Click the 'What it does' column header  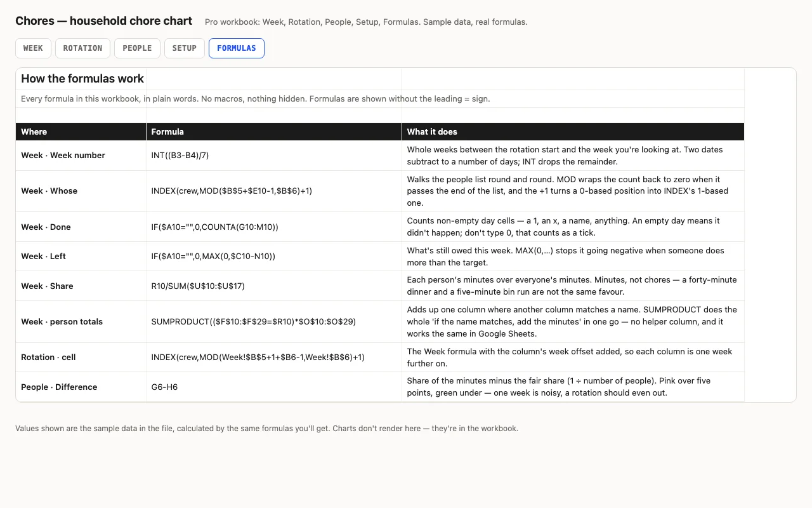[573, 131]
